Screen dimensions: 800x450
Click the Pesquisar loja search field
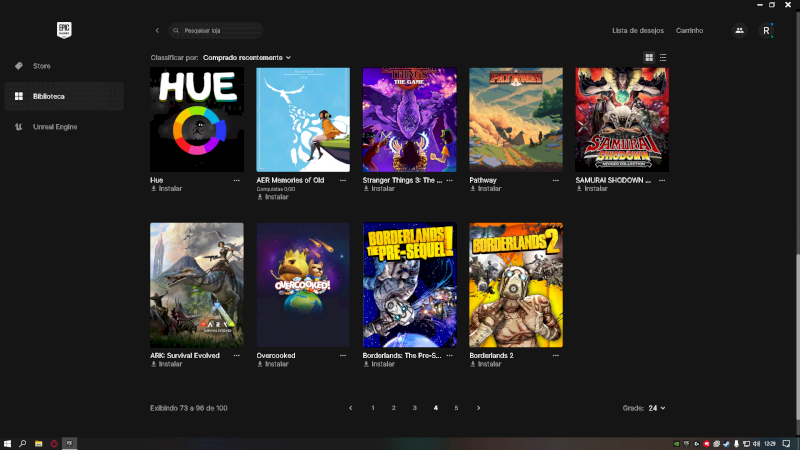click(x=220, y=31)
